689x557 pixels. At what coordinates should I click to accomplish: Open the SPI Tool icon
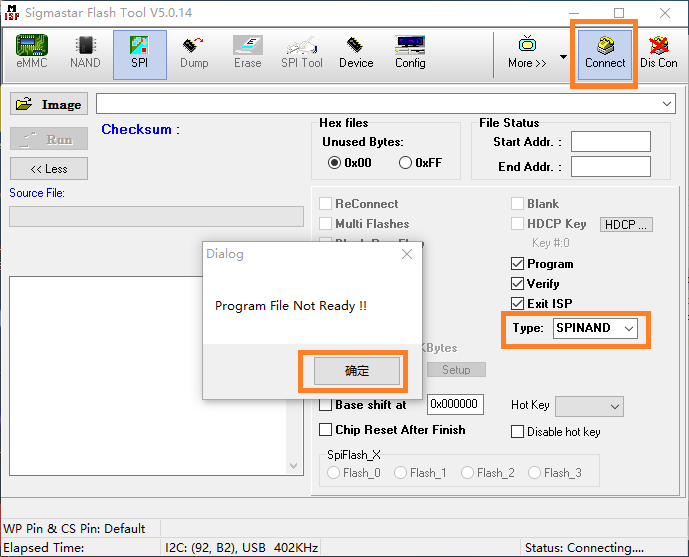coord(301,52)
